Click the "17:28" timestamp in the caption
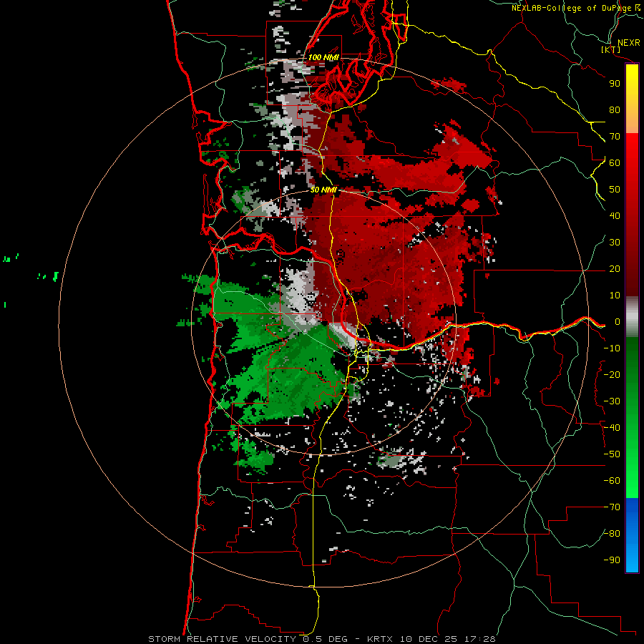This screenshot has height=644, width=644. point(479,639)
